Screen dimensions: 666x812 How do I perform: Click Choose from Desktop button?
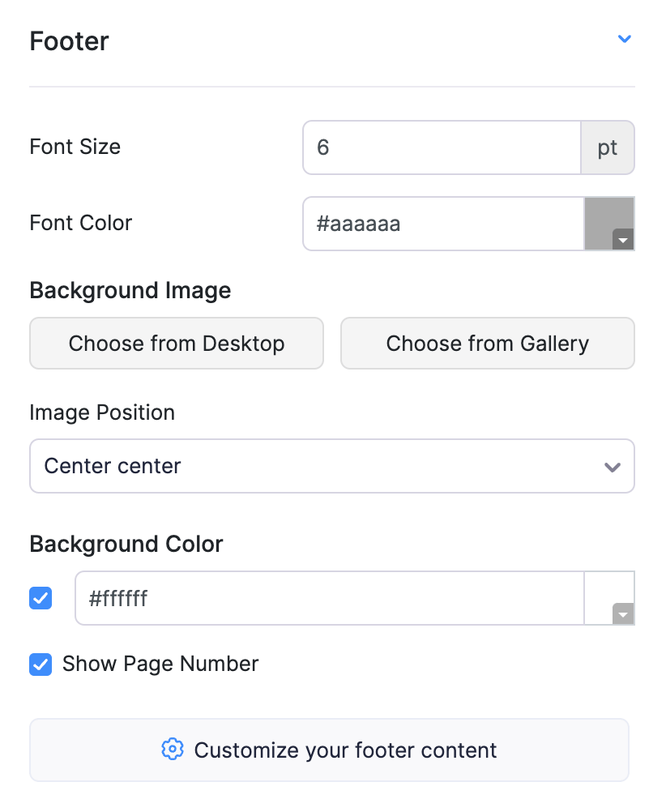tap(177, 344)
